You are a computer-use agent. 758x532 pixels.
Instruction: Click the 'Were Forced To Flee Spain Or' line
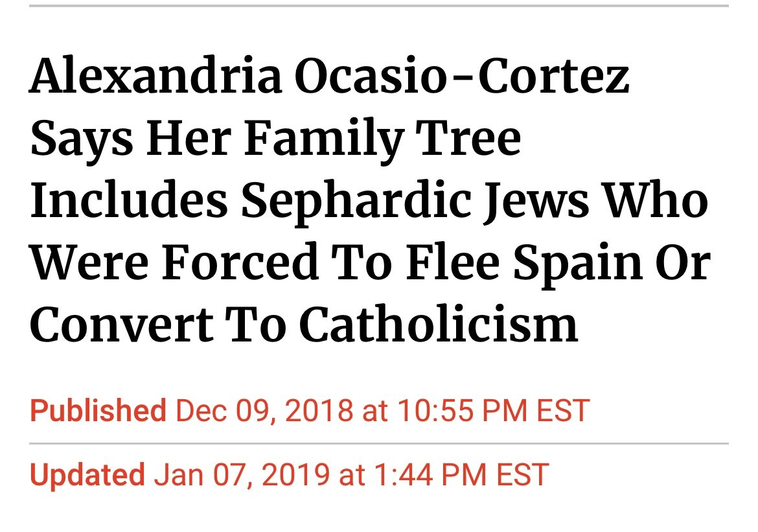click(x=371, y=263)
